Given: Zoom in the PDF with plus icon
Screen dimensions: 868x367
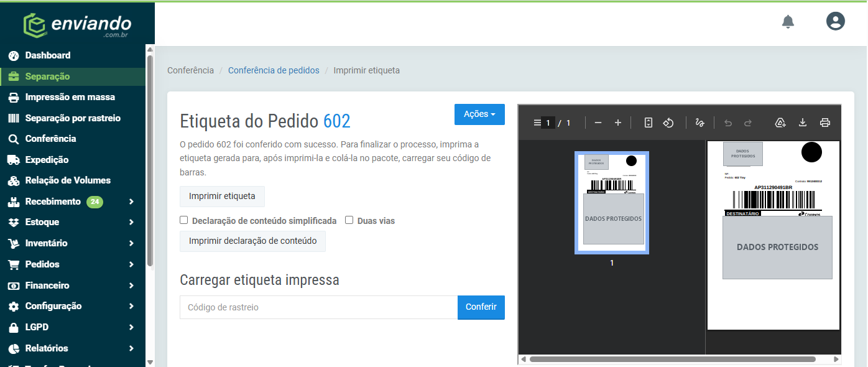Looking at the screenshot, I should click(x=618, y=123).
